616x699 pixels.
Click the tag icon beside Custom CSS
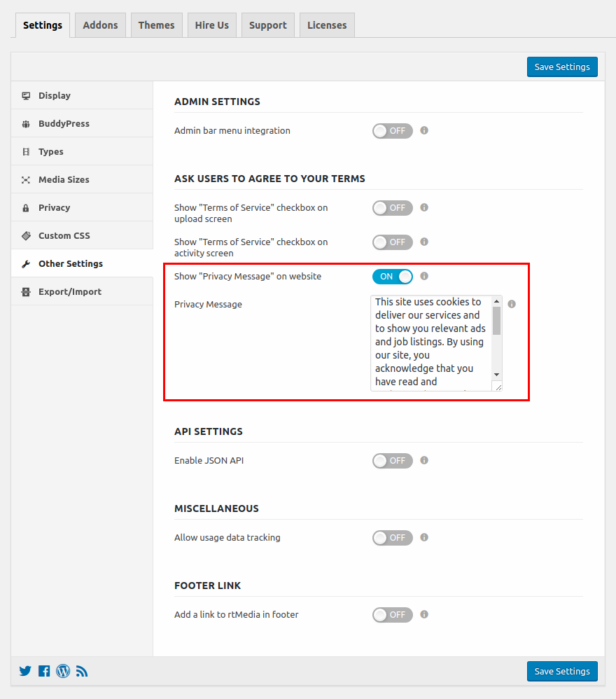[27, 235]
